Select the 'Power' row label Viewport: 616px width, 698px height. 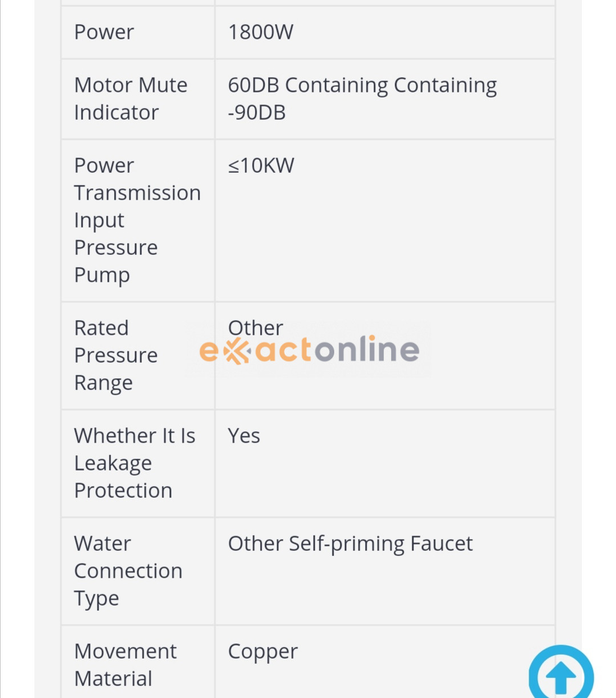[x=104, y=32]
